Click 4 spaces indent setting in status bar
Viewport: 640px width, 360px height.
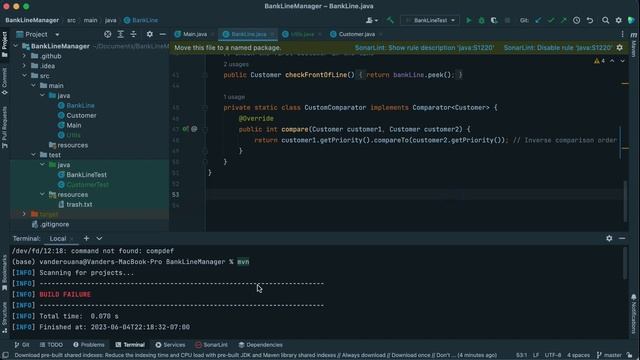[578, 355]
